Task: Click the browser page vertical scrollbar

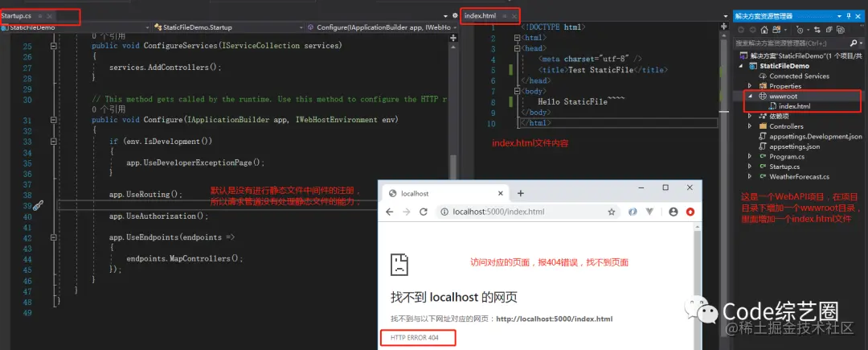Action: pyautogui.click(x=698, y=287)
